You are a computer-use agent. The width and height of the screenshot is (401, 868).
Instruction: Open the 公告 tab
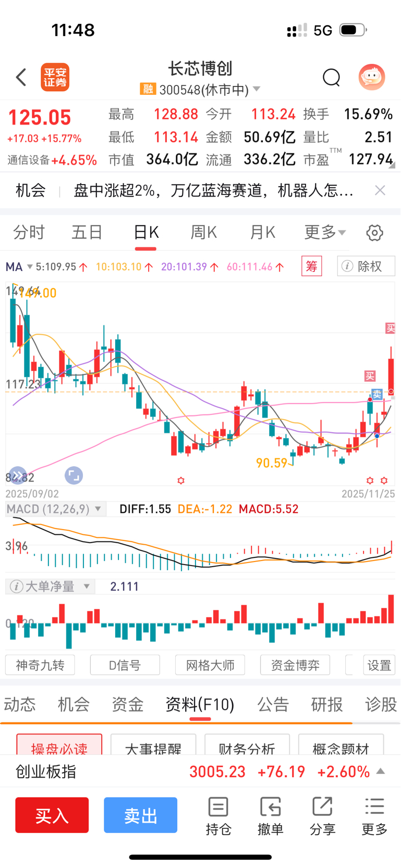[x=273, y=704]
